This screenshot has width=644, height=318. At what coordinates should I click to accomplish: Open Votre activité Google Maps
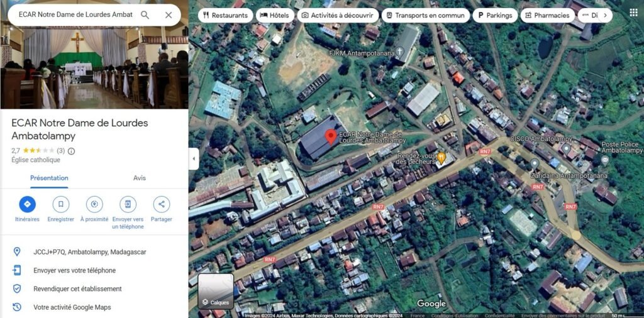[72, 307]
